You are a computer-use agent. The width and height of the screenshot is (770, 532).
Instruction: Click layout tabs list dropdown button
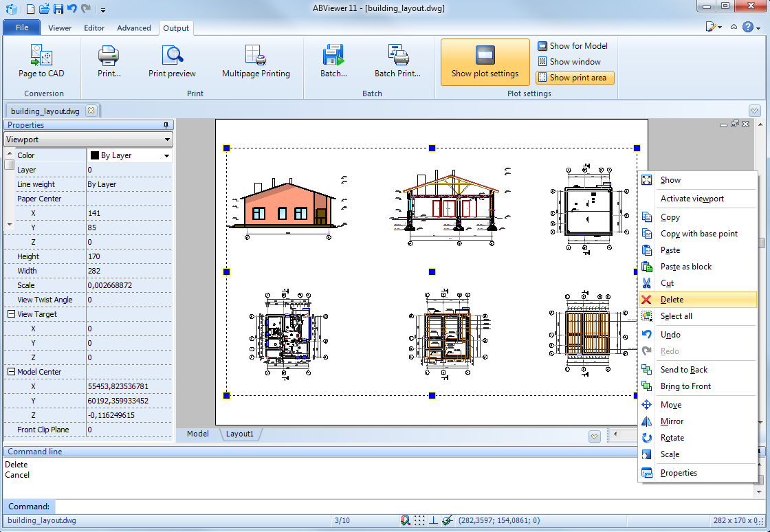(x=595, y=436)
